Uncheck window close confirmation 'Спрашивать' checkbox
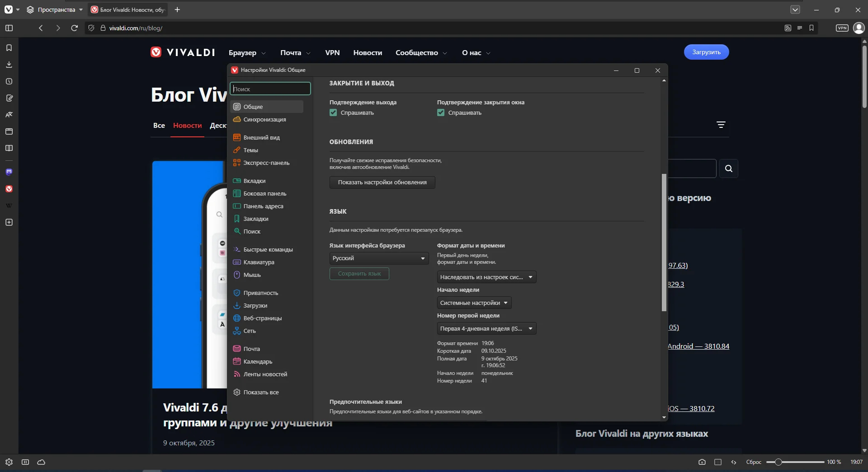 441,113
